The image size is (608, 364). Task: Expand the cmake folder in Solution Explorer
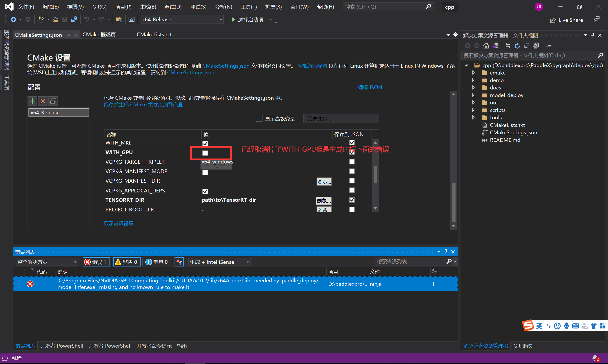tap(473, 73)
